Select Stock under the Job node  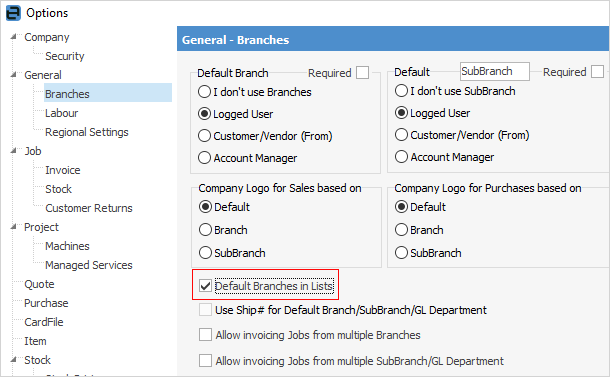(58, 189)
